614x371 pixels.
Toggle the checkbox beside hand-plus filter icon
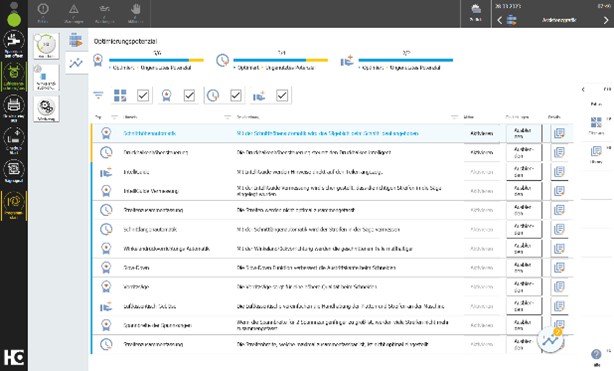point(282,95)
